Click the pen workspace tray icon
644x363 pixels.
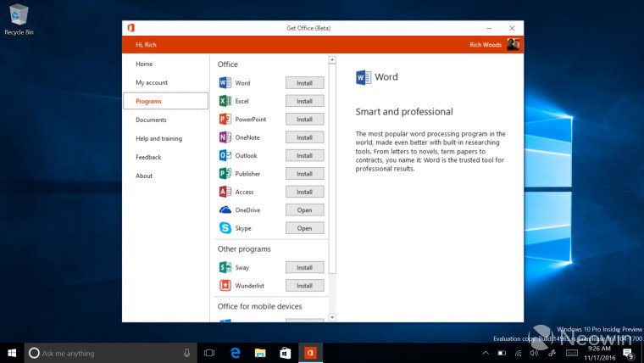click(x=552, y=353)
